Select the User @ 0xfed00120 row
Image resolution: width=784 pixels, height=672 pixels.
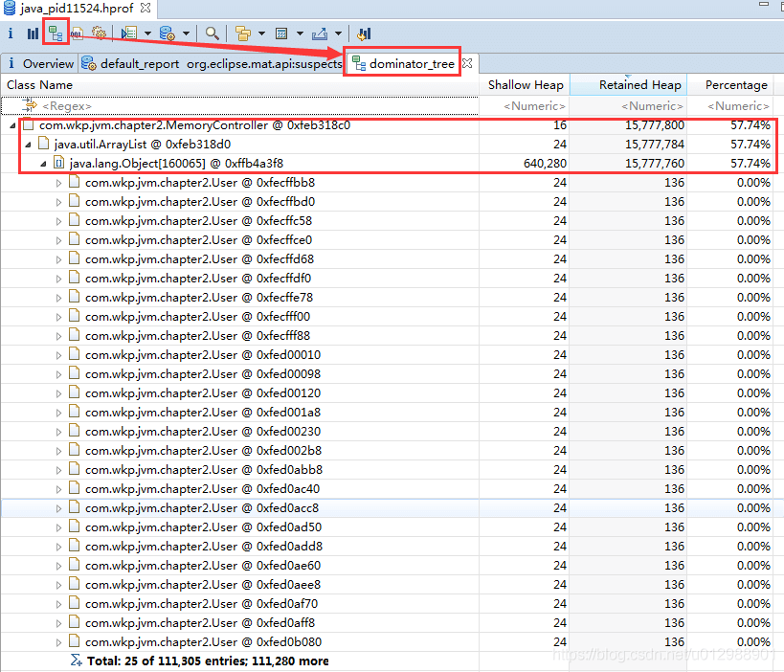388,393
